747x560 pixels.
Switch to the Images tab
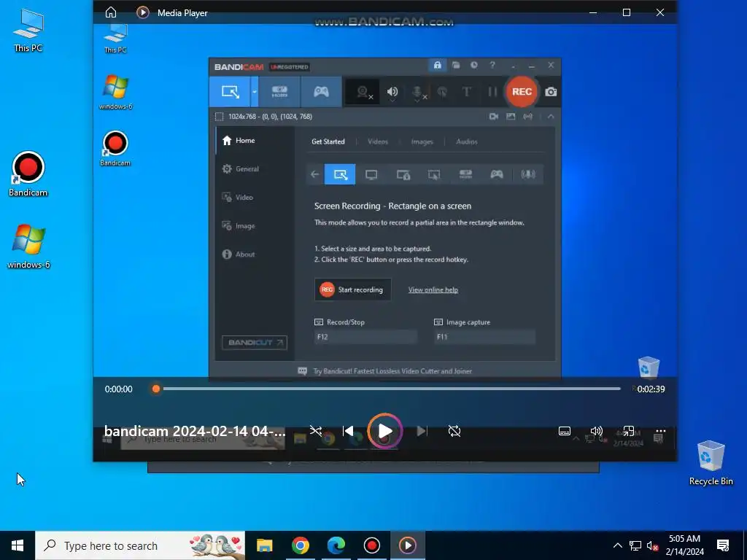(x=422, y=141)
